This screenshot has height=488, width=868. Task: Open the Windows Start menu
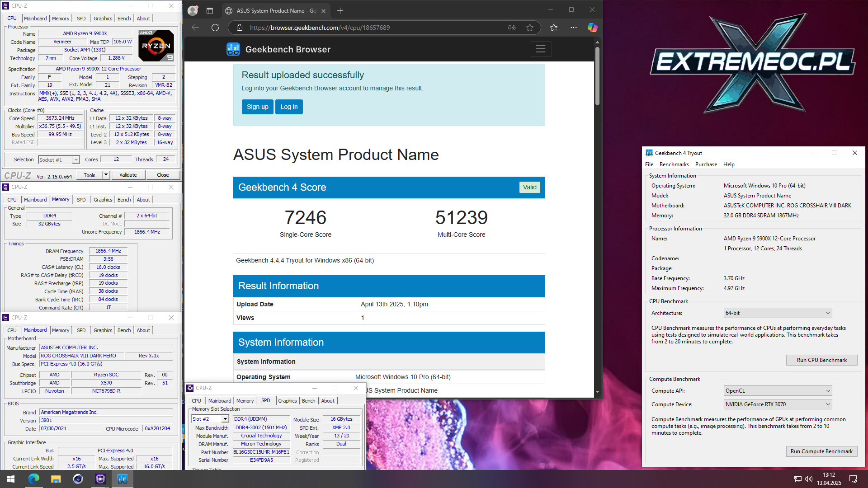tap(11, 479)
